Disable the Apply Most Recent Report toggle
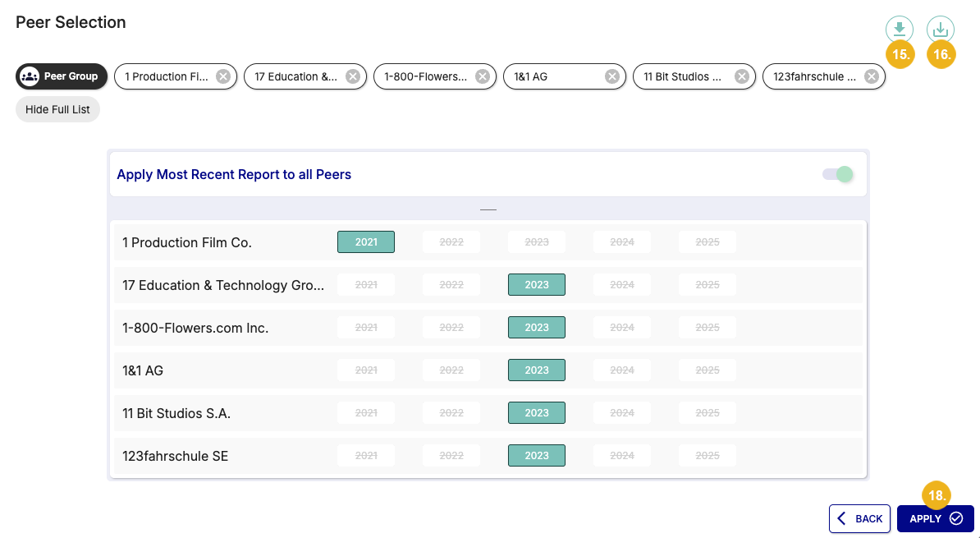The height and width of the screenshot is (538, 980). [x=836, y=174]
